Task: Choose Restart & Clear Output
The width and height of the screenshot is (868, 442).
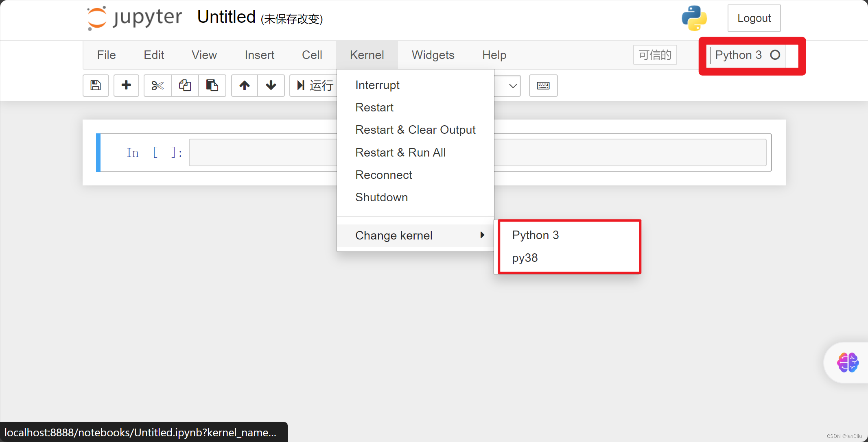Action: tap(415, 130)
